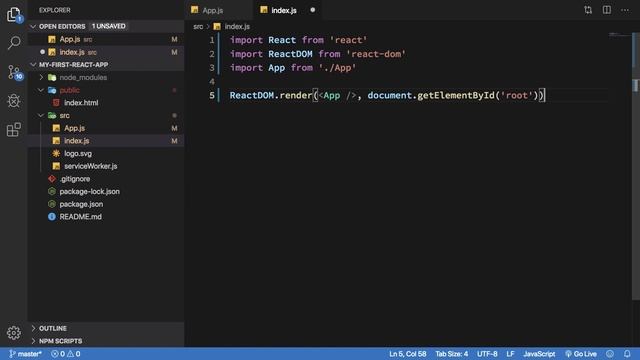
Task: Click the 1 UNSAVED badge
Action: coord(109,26)
